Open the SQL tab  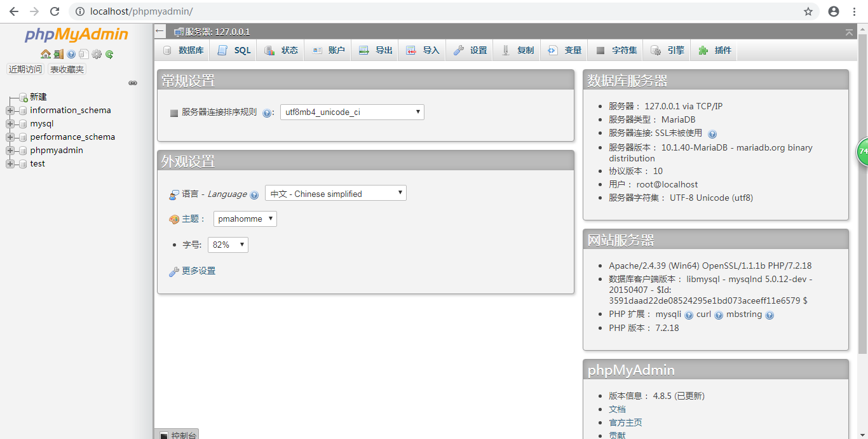pos(234,50)
